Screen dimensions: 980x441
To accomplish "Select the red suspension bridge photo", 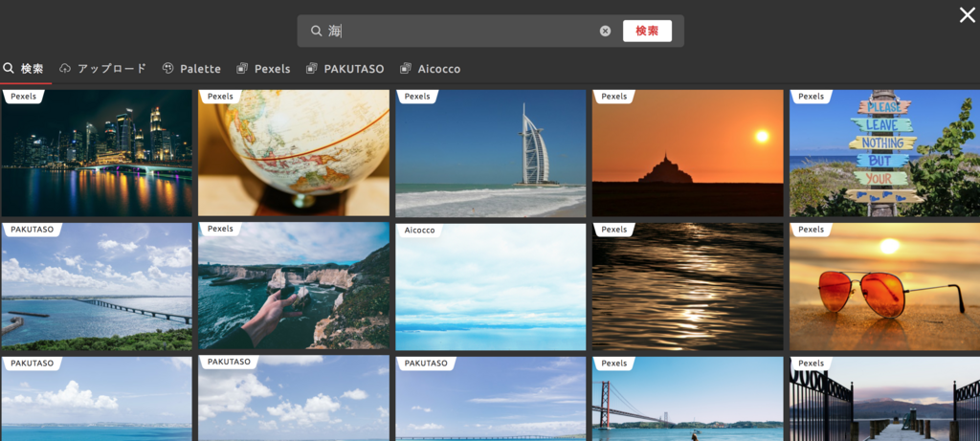I will 687,399.
